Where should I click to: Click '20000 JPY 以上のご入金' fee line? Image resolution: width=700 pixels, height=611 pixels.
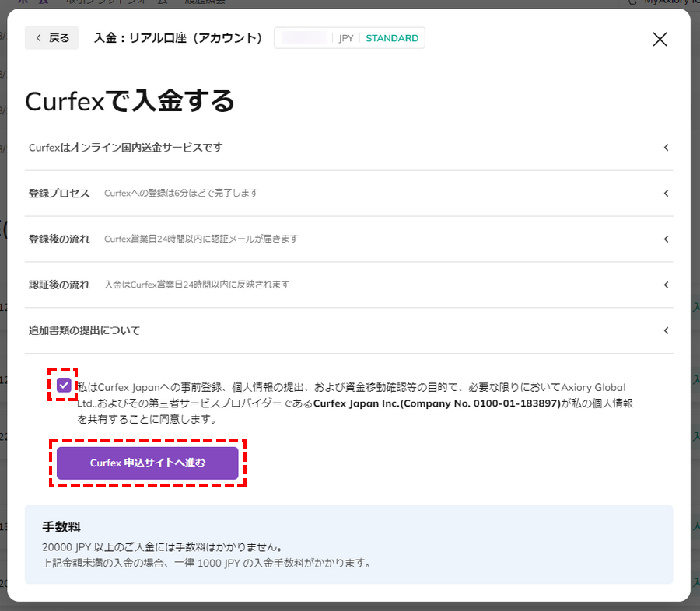(x=163, y=547)
